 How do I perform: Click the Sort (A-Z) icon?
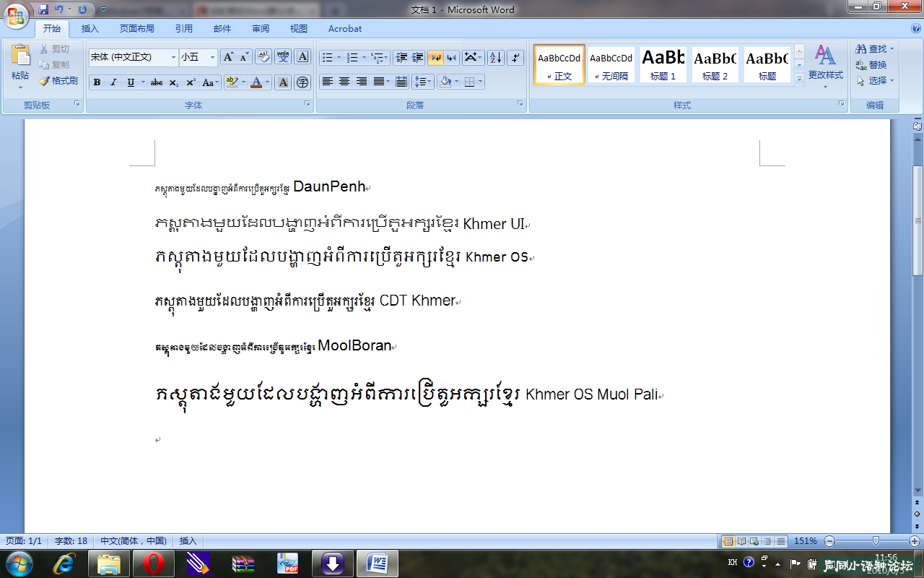[x=495, y=57]
